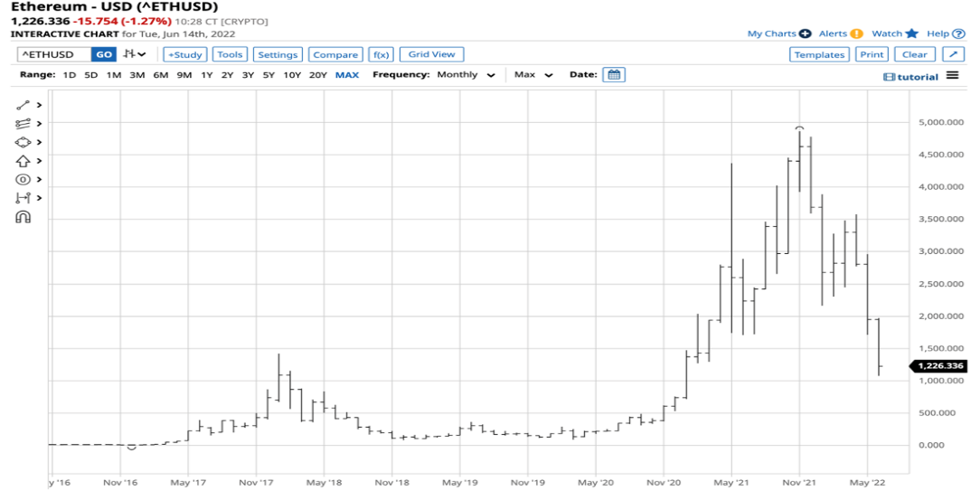
Task: Add chart via My Charts plus icon
Action: (805, 33)
